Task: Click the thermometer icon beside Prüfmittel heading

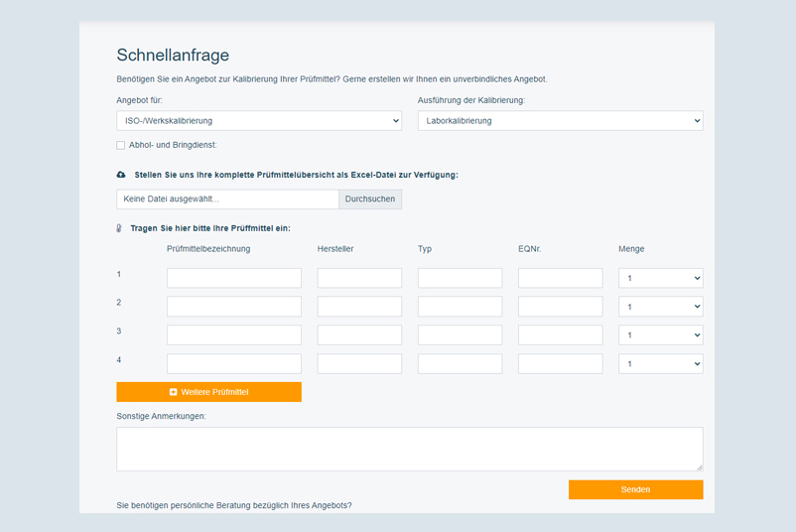Action: click(x=119, y=228)
